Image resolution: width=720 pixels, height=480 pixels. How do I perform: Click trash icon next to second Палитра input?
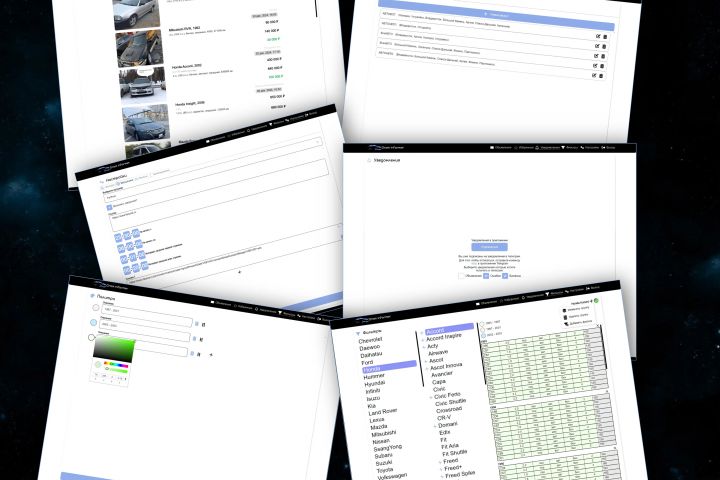coord(201,339)
